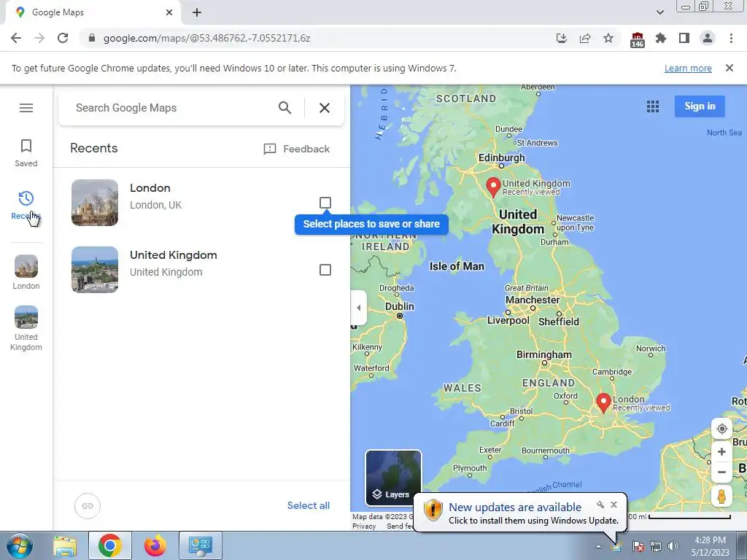Click the search magnifier icon
The height and width of the screenshot is (560, 747).
point(285,108)
